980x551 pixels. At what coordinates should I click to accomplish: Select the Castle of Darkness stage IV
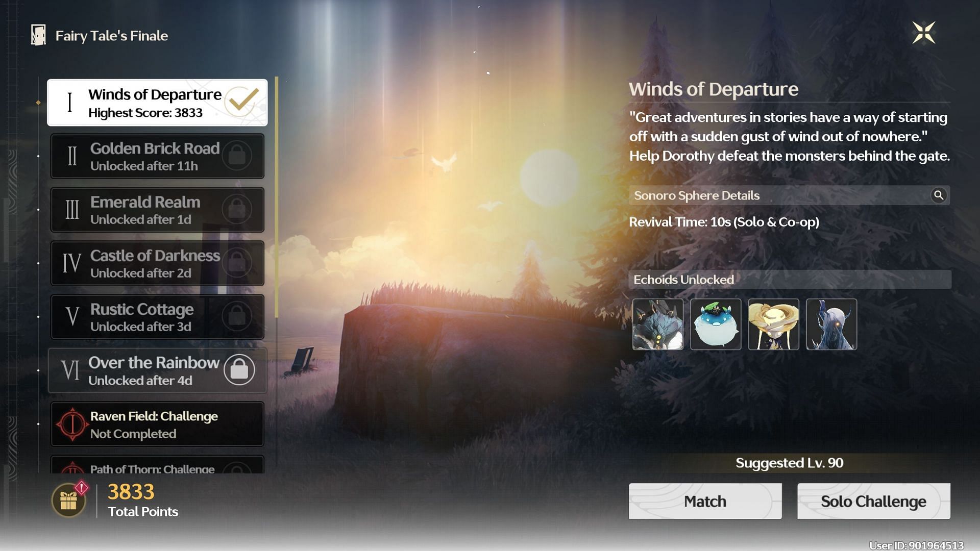pyautogui.click(x=158, y=262)
